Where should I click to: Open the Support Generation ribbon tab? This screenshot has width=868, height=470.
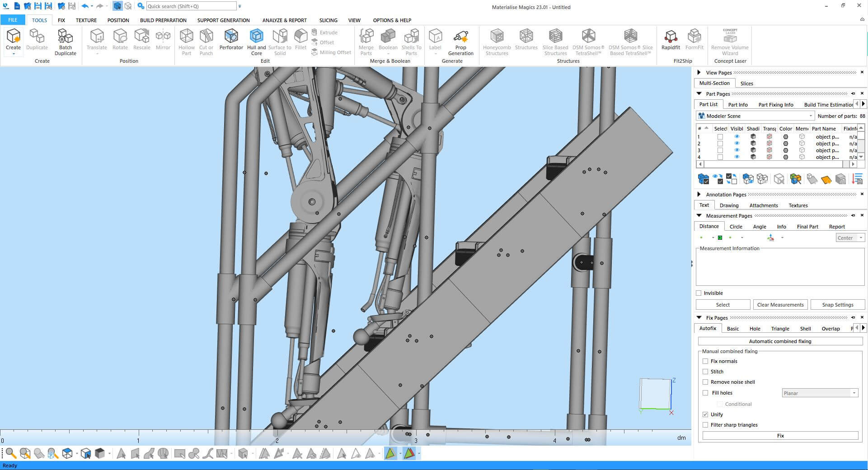223,20
